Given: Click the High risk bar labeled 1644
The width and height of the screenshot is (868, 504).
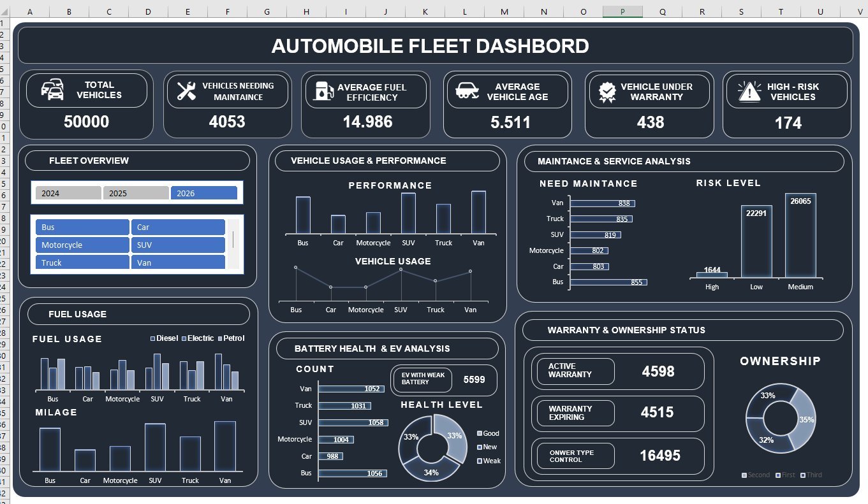Looking at the screenshot, I should 712,275.
